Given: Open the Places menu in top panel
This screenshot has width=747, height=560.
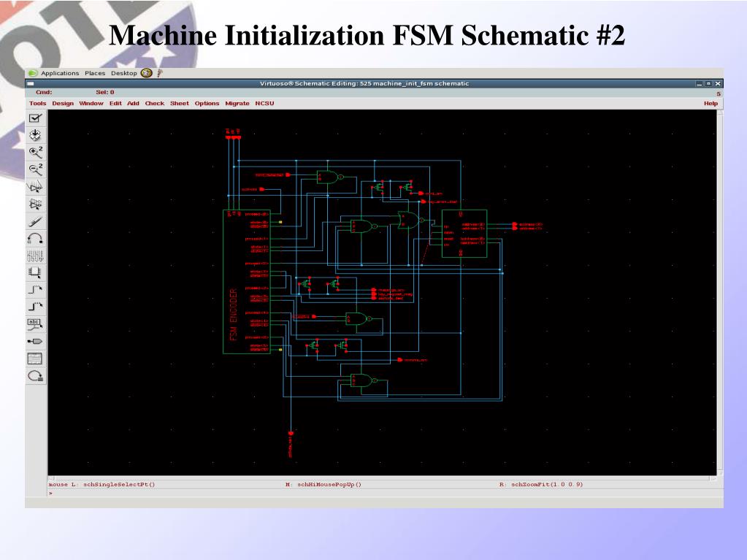Looking at the screenshot, I should tap(95, 73).
